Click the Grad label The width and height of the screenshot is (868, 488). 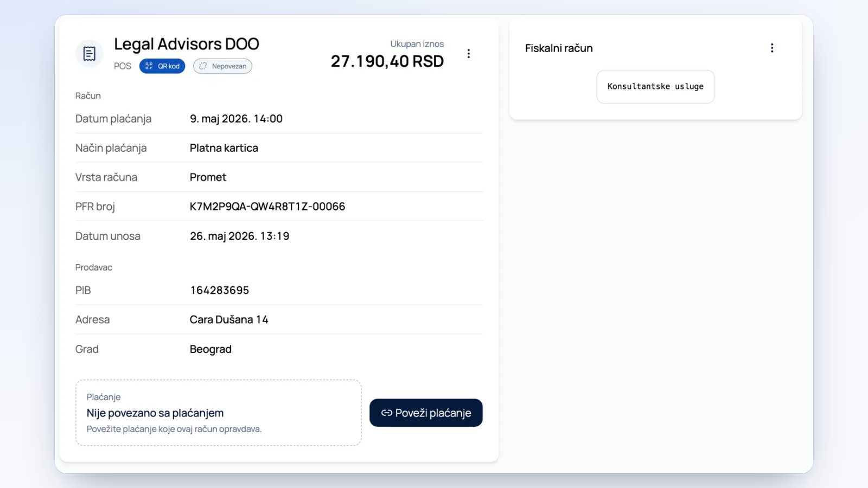point(87,349)
